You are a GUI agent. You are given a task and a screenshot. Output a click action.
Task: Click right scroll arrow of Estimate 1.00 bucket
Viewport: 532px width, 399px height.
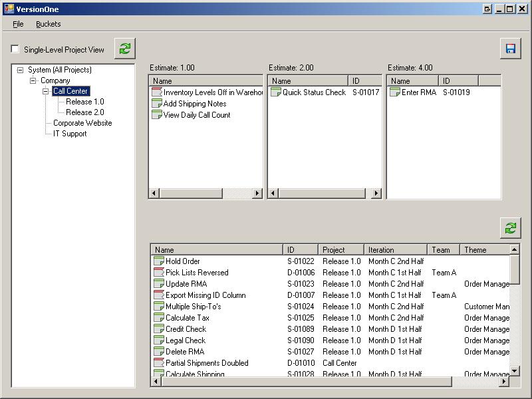click(x=257, y=193)
